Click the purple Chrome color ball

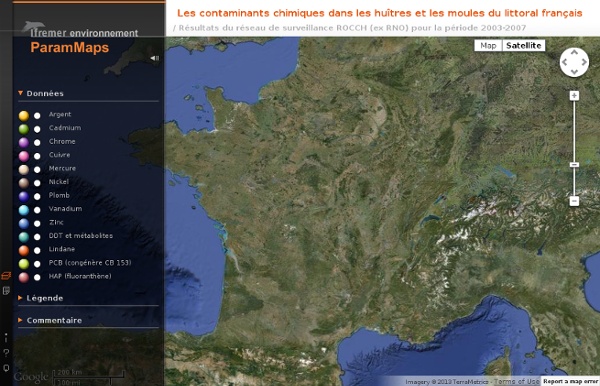coord(24,142)
